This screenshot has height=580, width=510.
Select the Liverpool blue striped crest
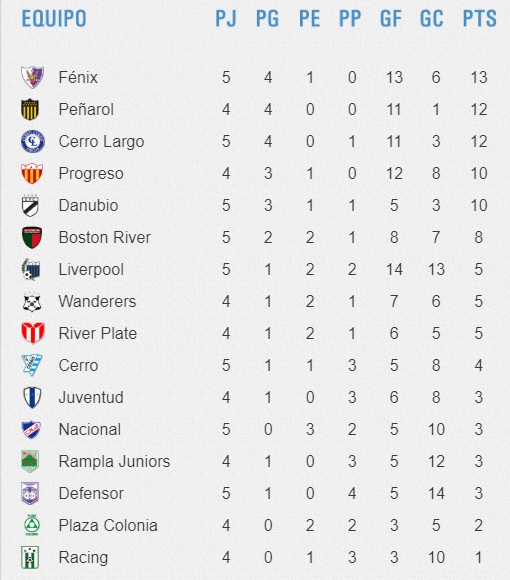[x=31, y=269]
